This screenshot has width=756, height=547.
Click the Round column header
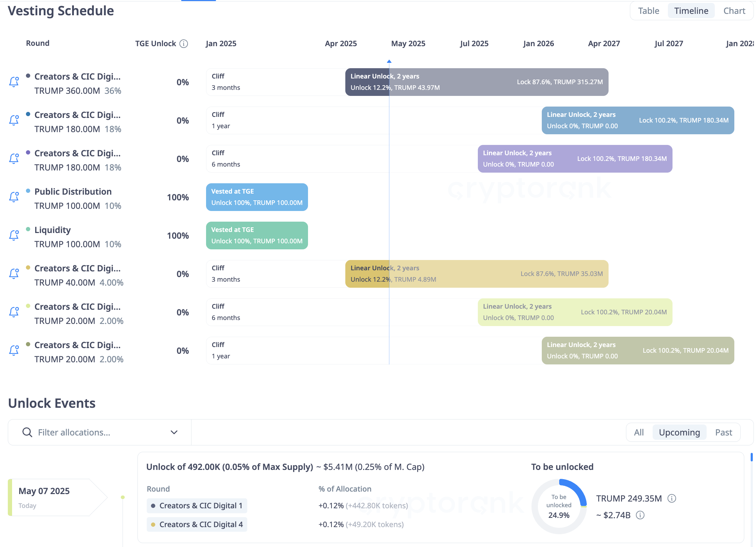click(x=38, y=43)
